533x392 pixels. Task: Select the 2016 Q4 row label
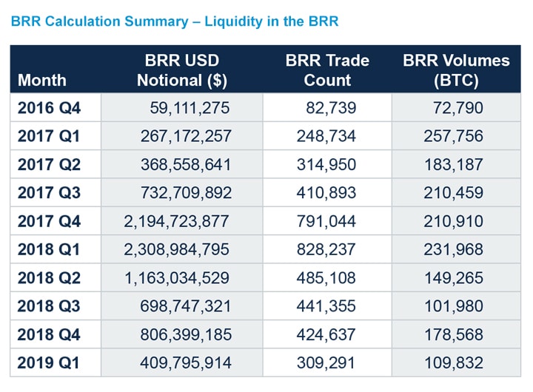pos(49,108)
